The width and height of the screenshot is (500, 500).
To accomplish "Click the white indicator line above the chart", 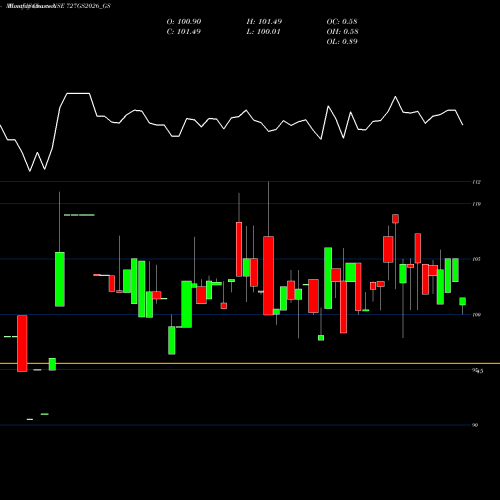I will [x=231, y=132].
